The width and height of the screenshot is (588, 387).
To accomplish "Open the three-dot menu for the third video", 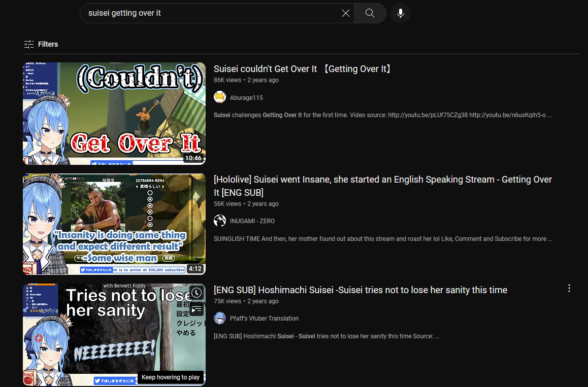I will click(569, 288).
